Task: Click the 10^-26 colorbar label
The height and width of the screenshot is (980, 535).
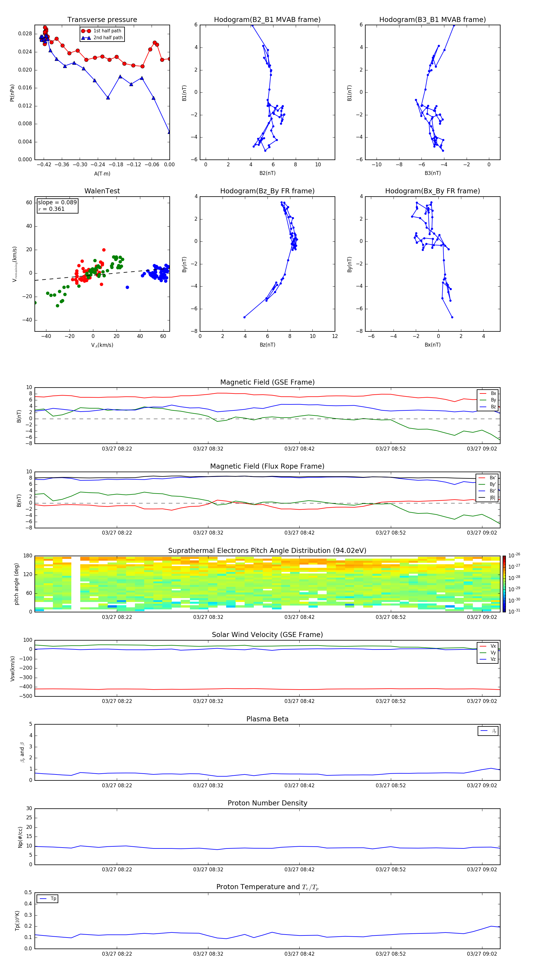Action: pos(514,555)
